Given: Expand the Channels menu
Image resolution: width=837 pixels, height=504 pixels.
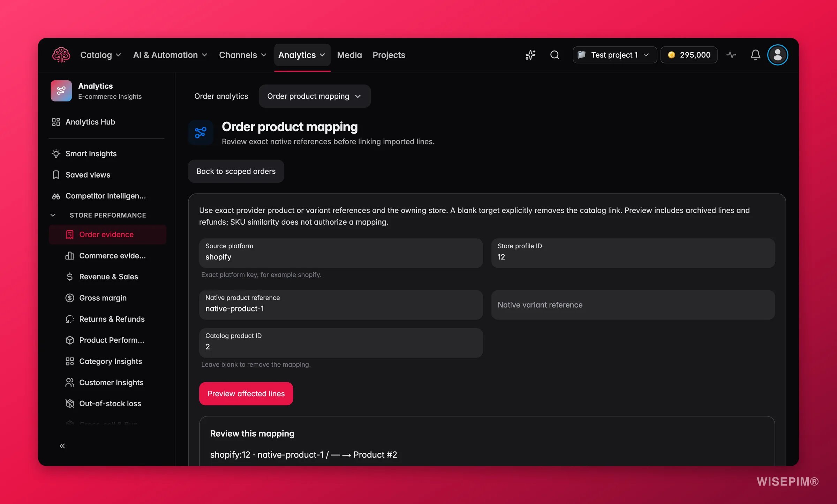Looking at the screenshot, I should pyautogui.click(x=242, y=55).
